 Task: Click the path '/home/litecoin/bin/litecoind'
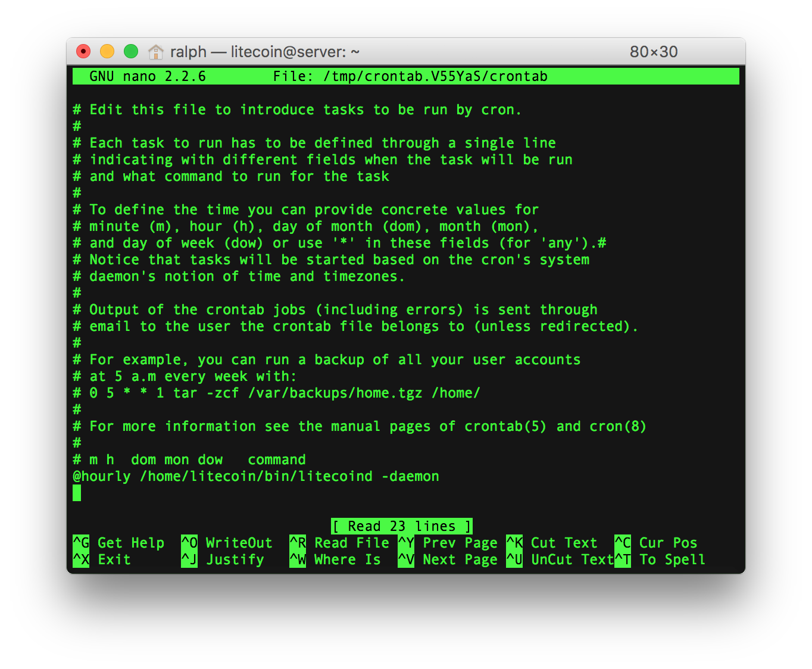click(256, 476)
